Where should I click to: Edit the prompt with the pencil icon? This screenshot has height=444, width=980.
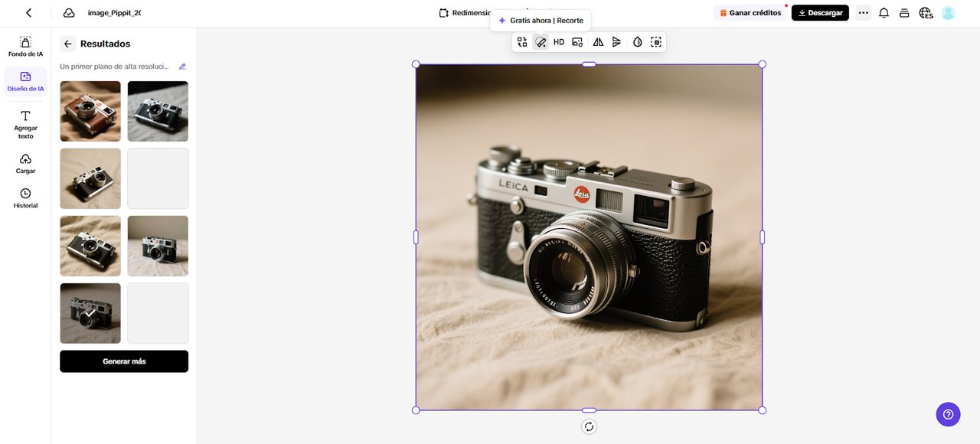(x=182, y=67)
